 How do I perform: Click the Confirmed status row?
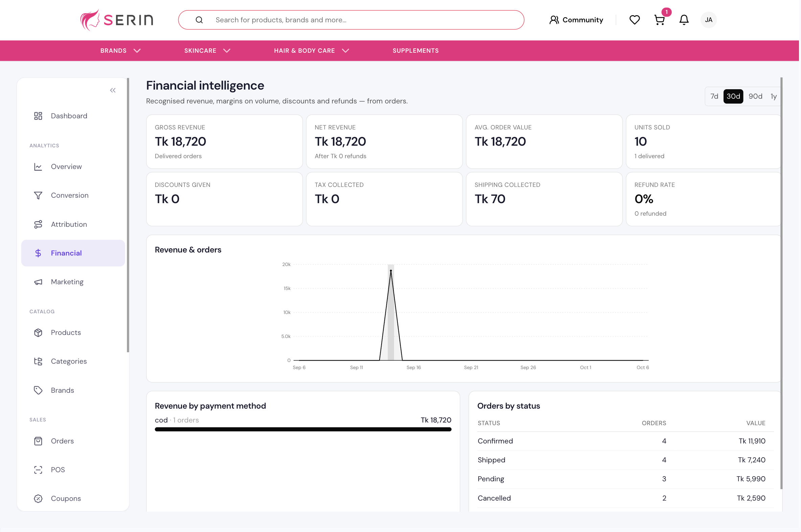[x=625, y=441]
